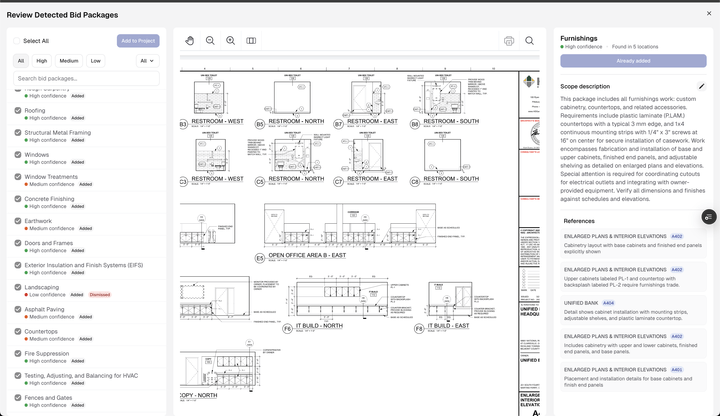This screenshot has width=720, height=416.
Task: Uncheck the Landscaping package
Action: tap(18, 287)
